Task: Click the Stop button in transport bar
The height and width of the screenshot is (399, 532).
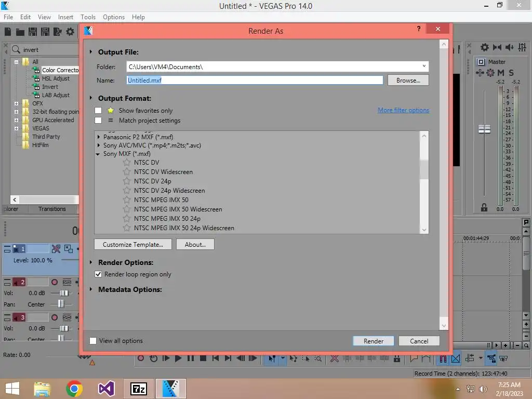Action: 203,358
